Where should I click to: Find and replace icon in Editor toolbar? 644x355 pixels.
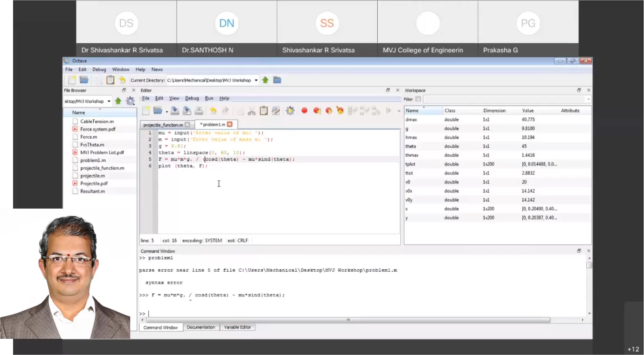click(x=276, y=110)
